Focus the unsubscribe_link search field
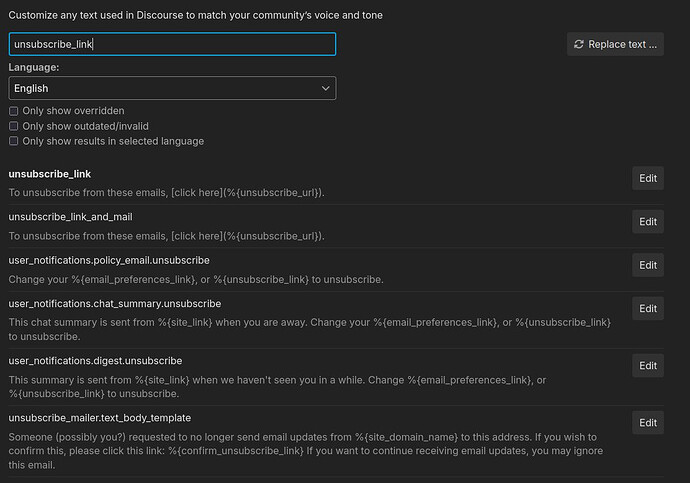 (x=172, y=44)
